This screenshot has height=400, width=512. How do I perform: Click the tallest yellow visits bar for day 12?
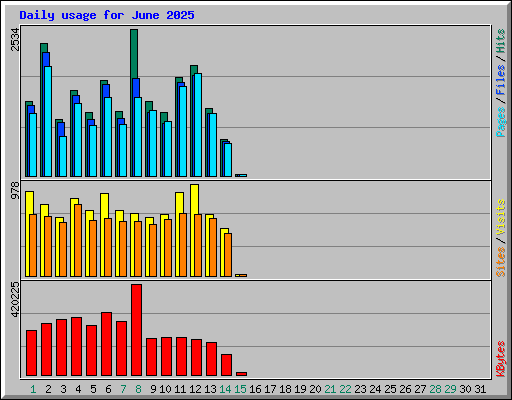(194, 199)
